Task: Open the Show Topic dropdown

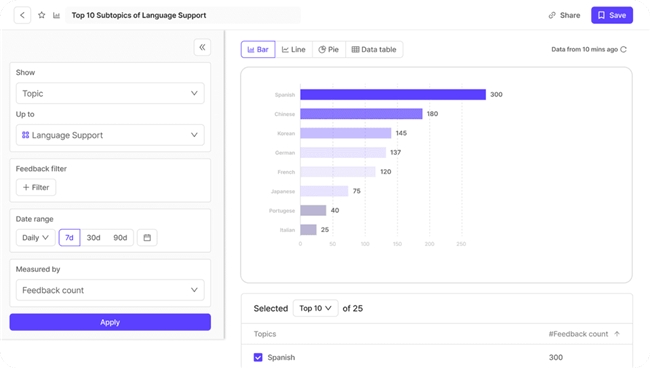Action: point(110,93)
